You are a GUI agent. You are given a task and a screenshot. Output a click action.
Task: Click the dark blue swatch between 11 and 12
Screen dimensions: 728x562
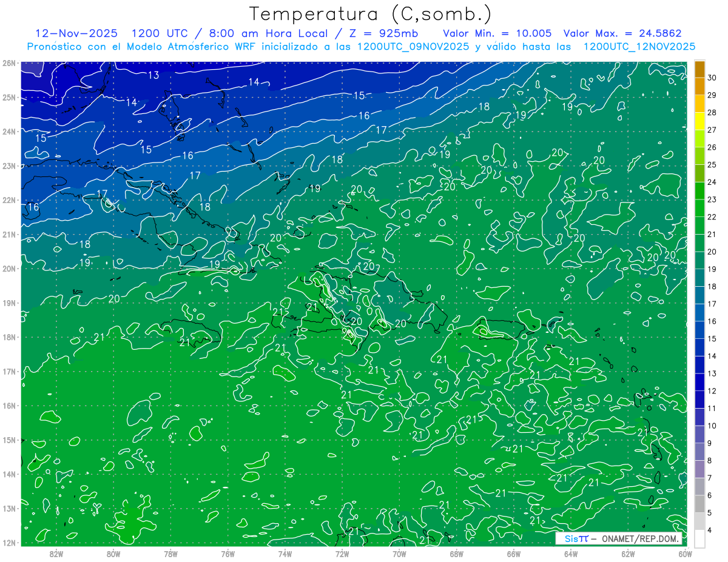(699, 400)
